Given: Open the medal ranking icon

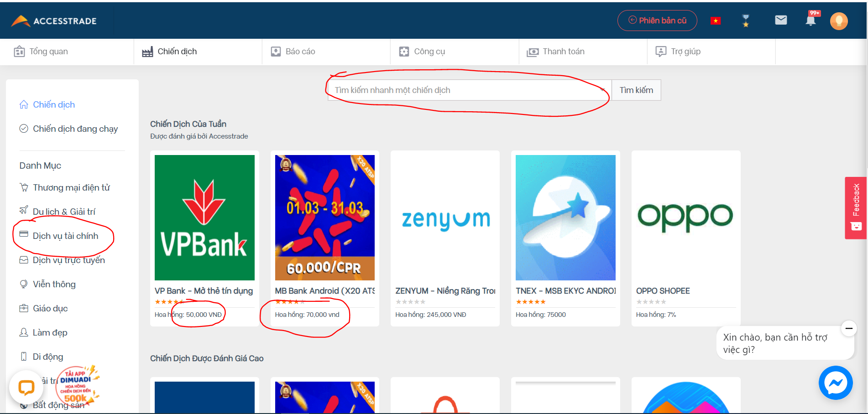Looking at the screenshot, I should pos(746,21).
